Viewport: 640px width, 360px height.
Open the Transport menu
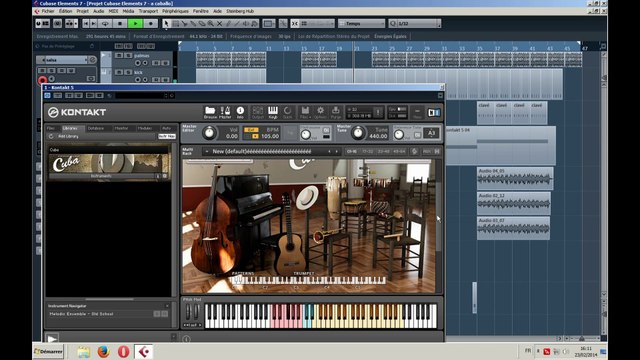(x=148, y=11)
